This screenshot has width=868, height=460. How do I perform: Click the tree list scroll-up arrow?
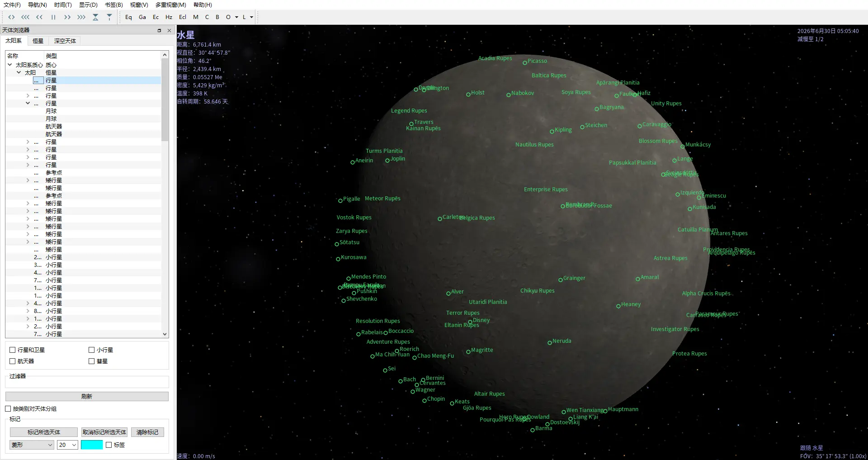[165, 55]
